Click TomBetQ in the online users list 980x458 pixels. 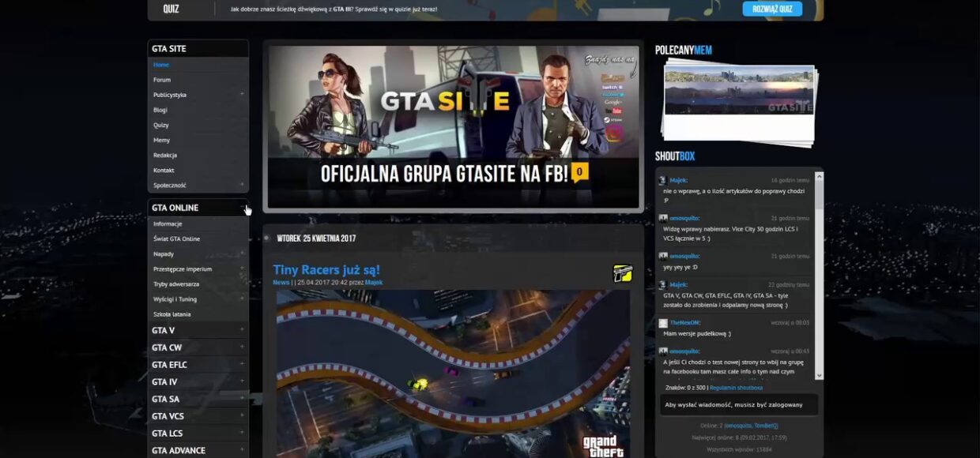click(767, 426)
